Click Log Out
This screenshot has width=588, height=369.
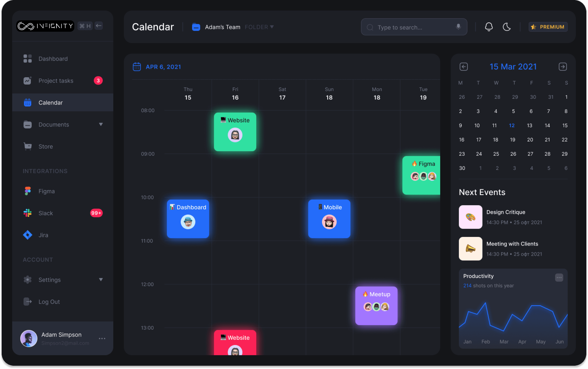pos(49,302)
